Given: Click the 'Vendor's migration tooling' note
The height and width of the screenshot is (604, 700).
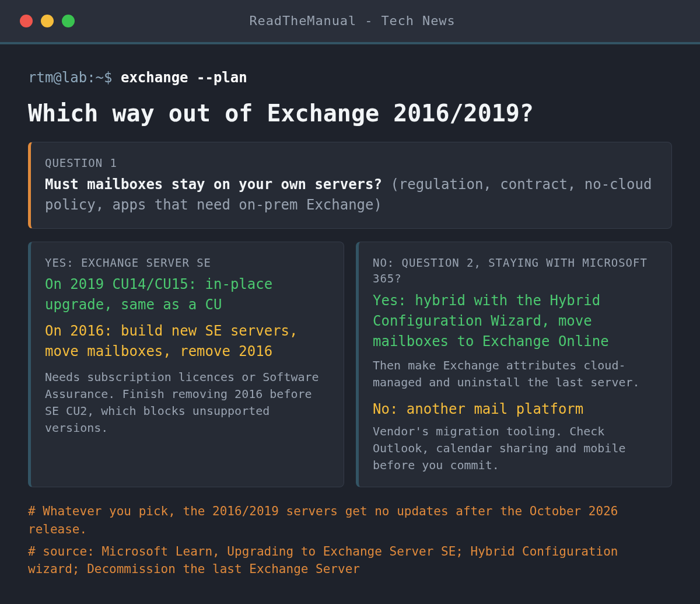Looking at the screenshot, I should [499, 448].
